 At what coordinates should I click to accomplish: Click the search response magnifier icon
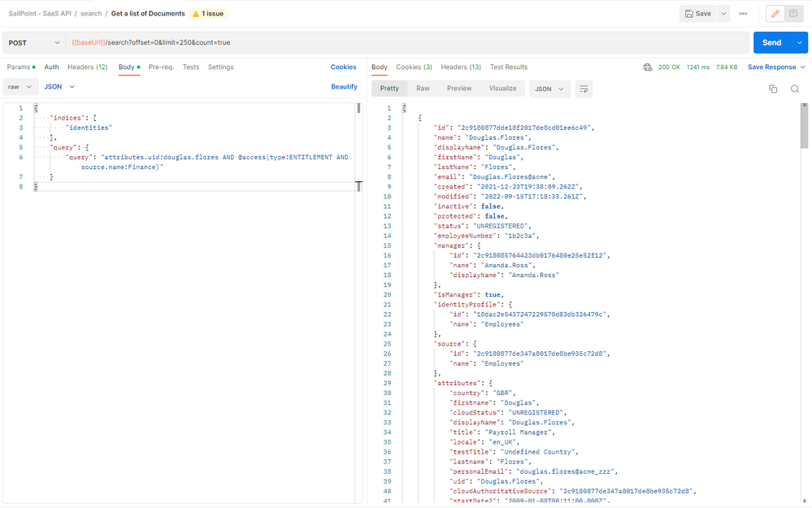795,89
